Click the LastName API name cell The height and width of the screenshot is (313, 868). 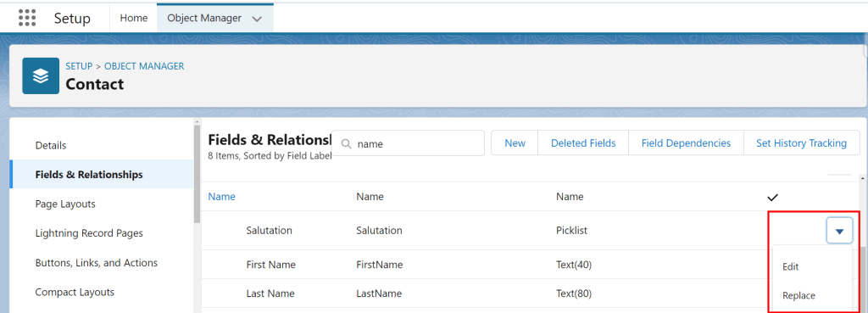[379, 293]
